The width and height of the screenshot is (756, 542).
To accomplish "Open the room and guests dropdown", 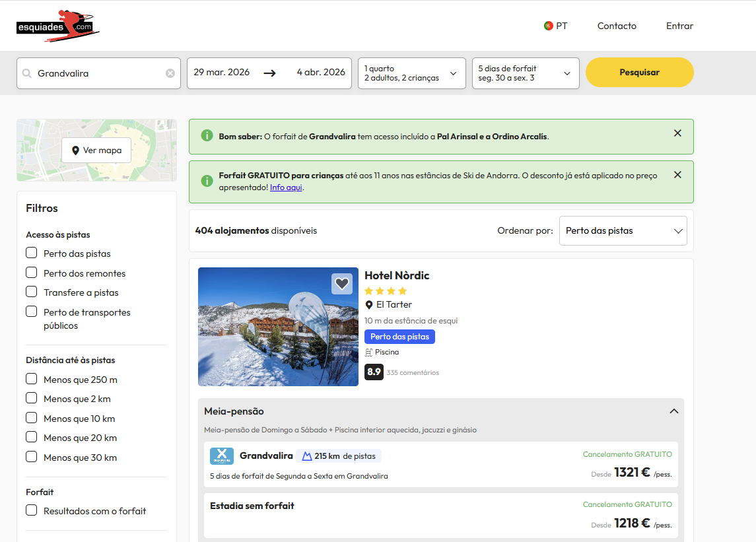I will 411,73.
